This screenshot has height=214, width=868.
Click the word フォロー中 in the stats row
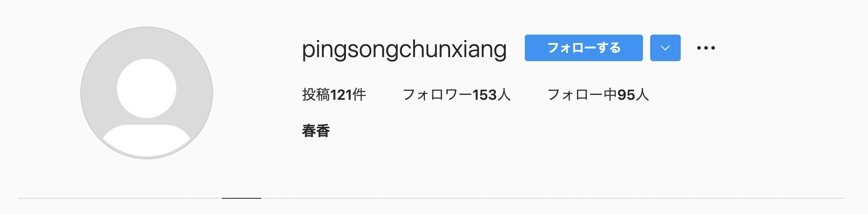(x=582, y=95)
